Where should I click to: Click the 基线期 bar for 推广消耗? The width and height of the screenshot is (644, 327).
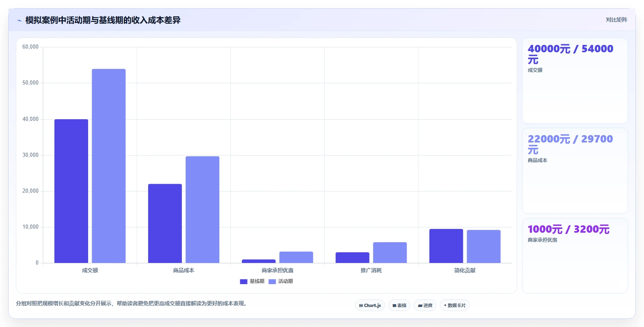(352, 258)
